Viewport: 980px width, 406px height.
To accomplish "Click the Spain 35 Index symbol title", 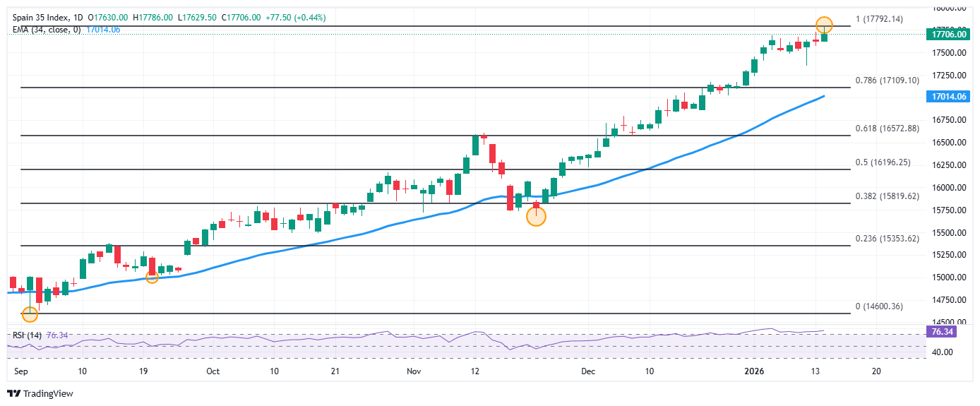I will tap(40, 18).
